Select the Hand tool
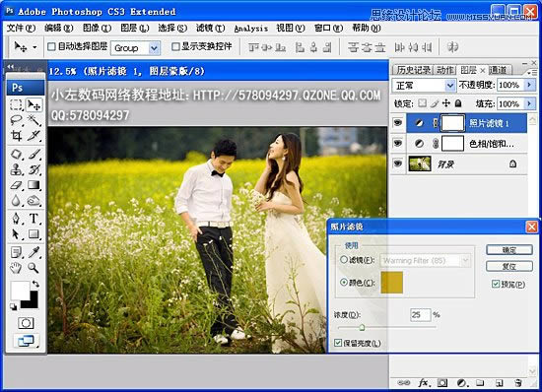Viewport: 542px width, 392px height. pyautogui.click(x=16, y=268)
